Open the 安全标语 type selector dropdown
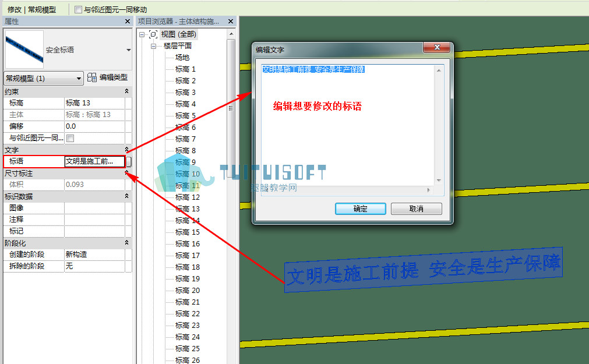This screenshot has height=364, width=589. [x=129, y=50]
